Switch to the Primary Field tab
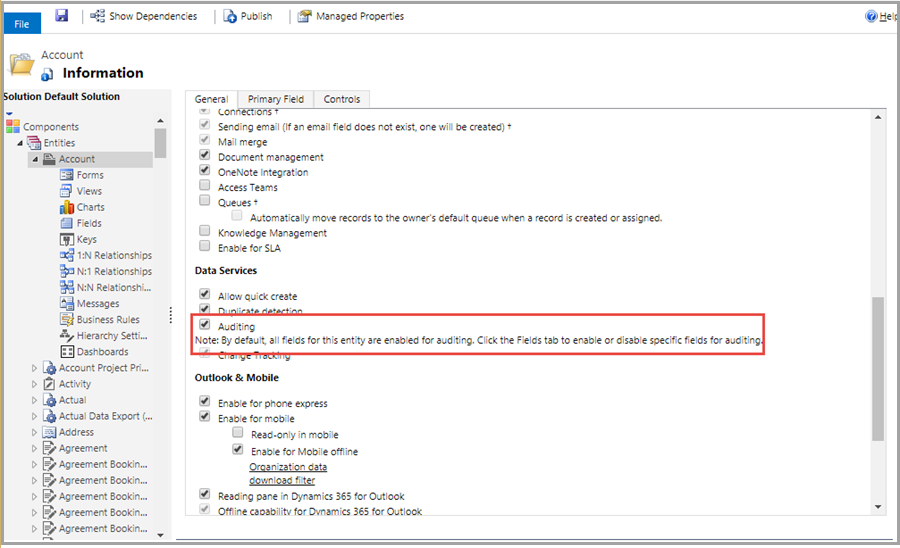 tap(276, 99)
